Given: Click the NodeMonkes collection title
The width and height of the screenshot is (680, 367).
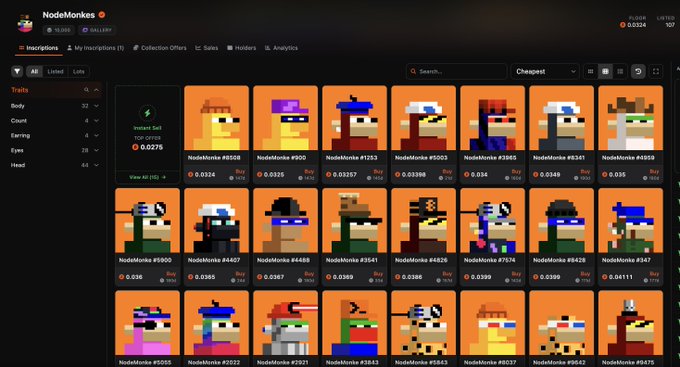Looking at the screenshot, I should tap(69, 15).
